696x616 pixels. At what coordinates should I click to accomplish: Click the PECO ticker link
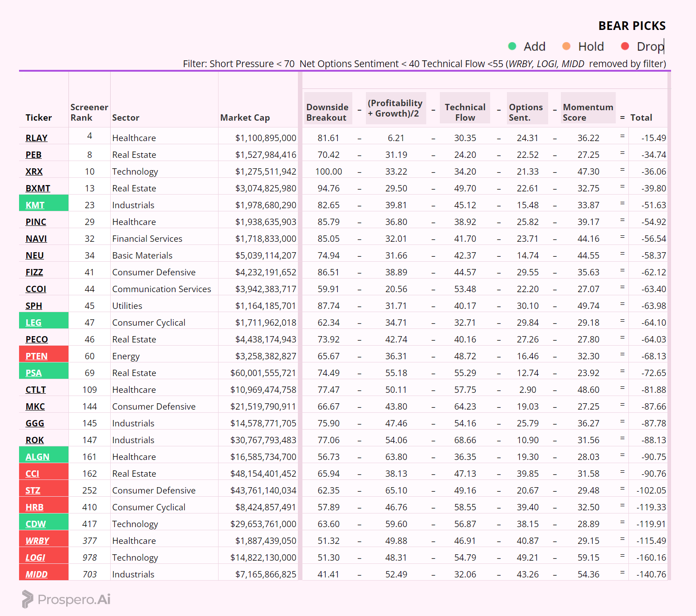click(x=36, y=339)
